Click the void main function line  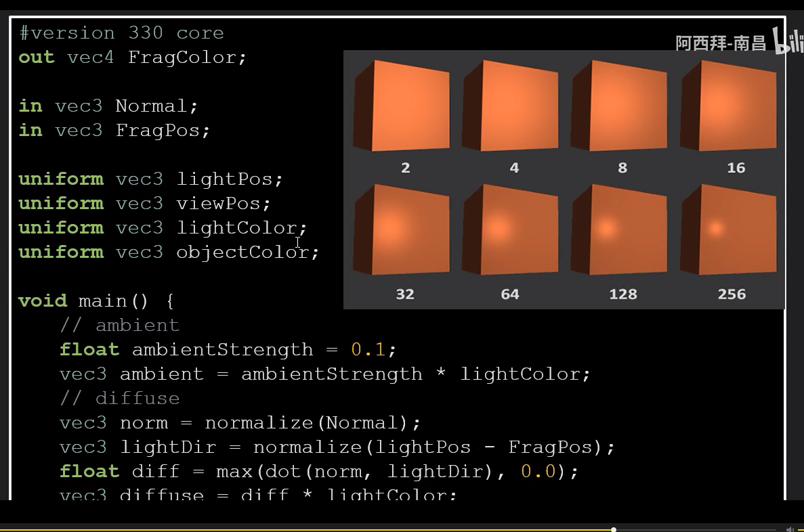pos(97,301)
